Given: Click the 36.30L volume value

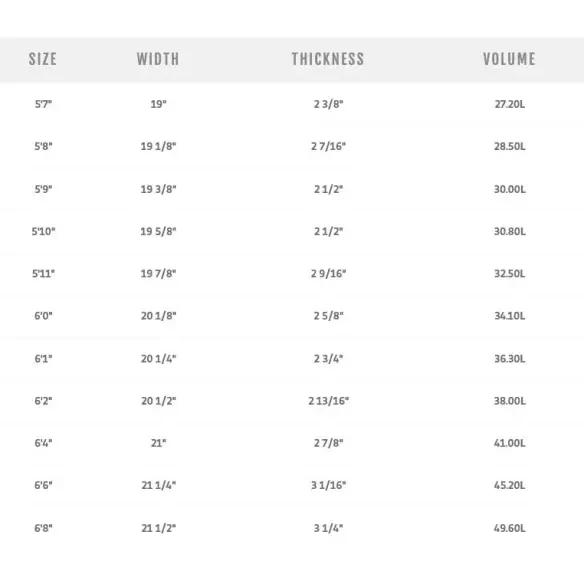Looking at the screenshot, I should tap(510, 358).
